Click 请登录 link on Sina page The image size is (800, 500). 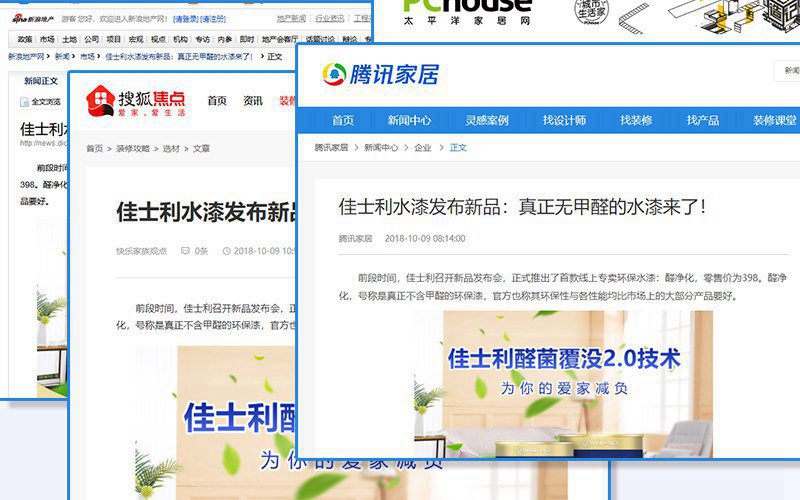tap(186, 19)
